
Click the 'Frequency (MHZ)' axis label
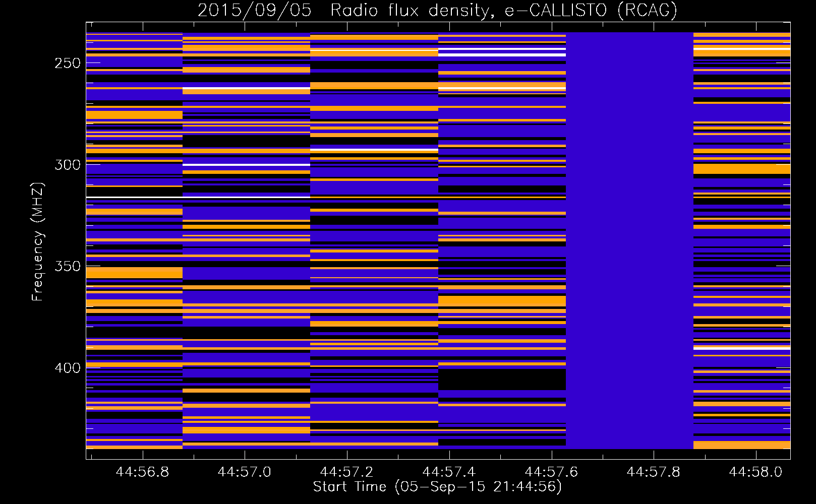[x=37, y=241]
